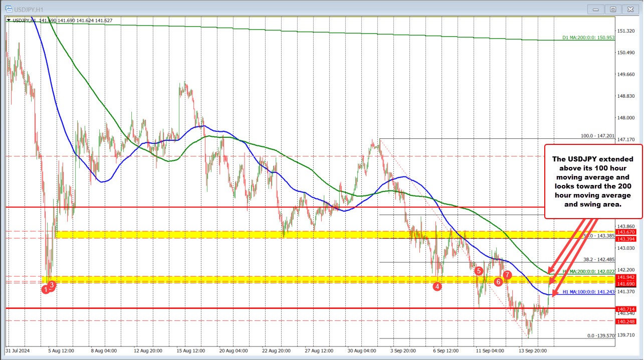Click the minimize window button
644x360 pixels.
(x=595, y=9)
